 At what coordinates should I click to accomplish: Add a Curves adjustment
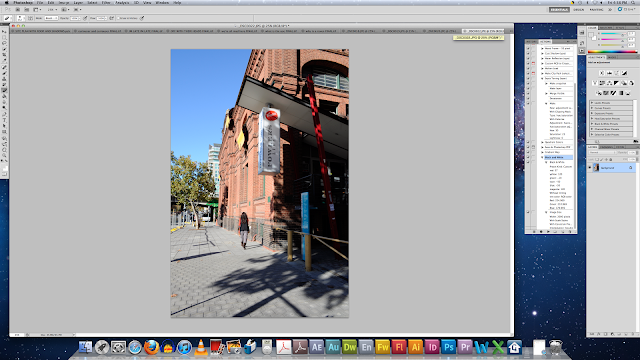coord(617,73)
